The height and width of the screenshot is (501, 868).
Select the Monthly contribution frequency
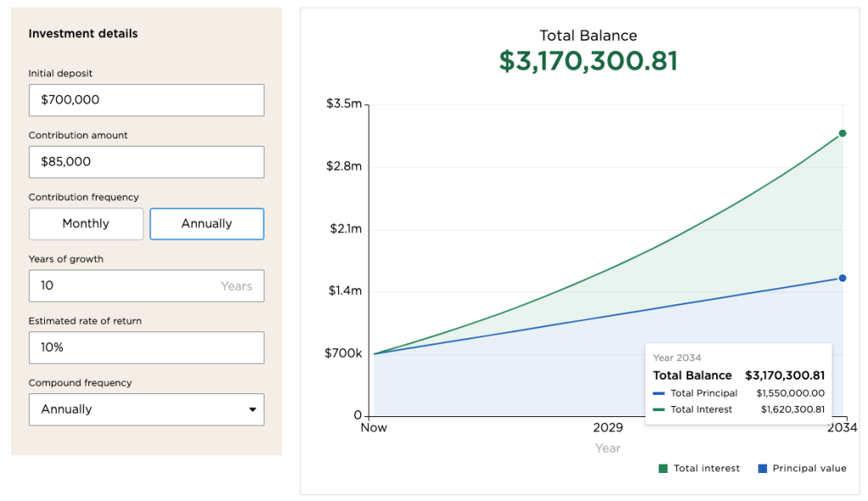86,224
